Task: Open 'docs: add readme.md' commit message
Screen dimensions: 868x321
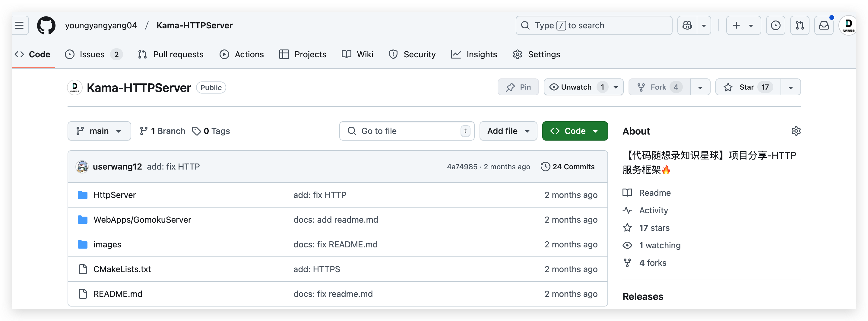Action: click(336, 220)
